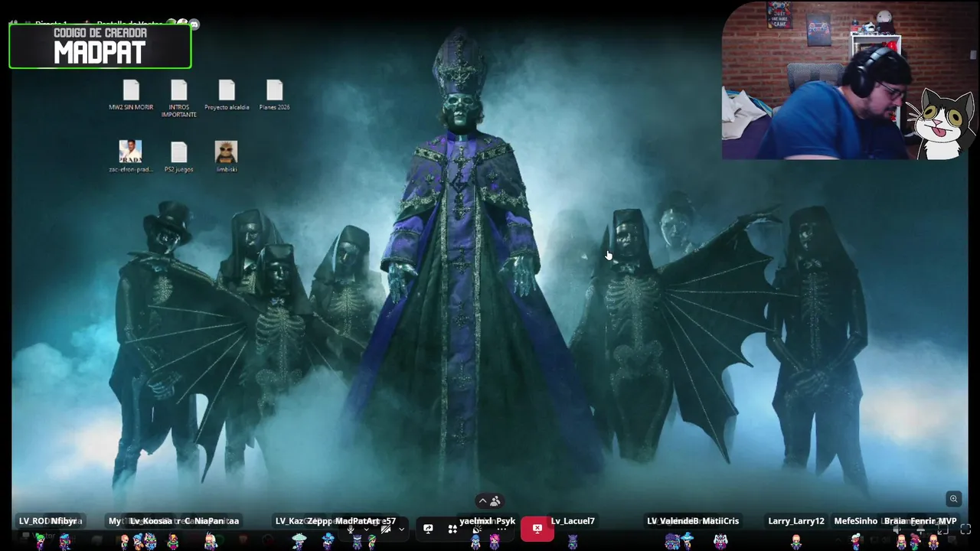Open camera options dropdown arrow
980x551 pixels.
(x=402, y=529)
